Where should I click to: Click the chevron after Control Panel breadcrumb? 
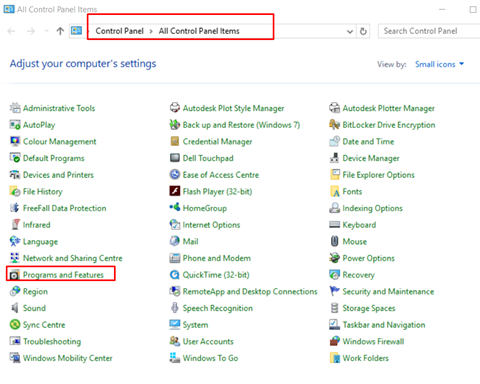point(151,31)
